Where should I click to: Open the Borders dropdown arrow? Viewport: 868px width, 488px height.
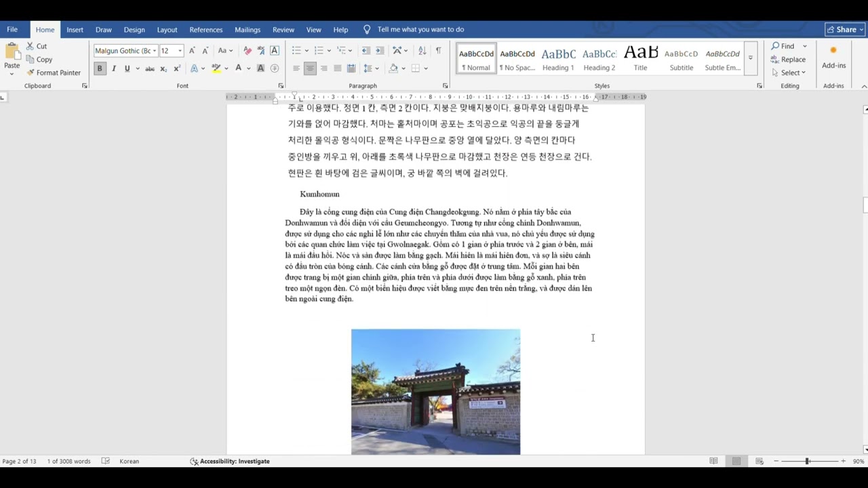426,68
